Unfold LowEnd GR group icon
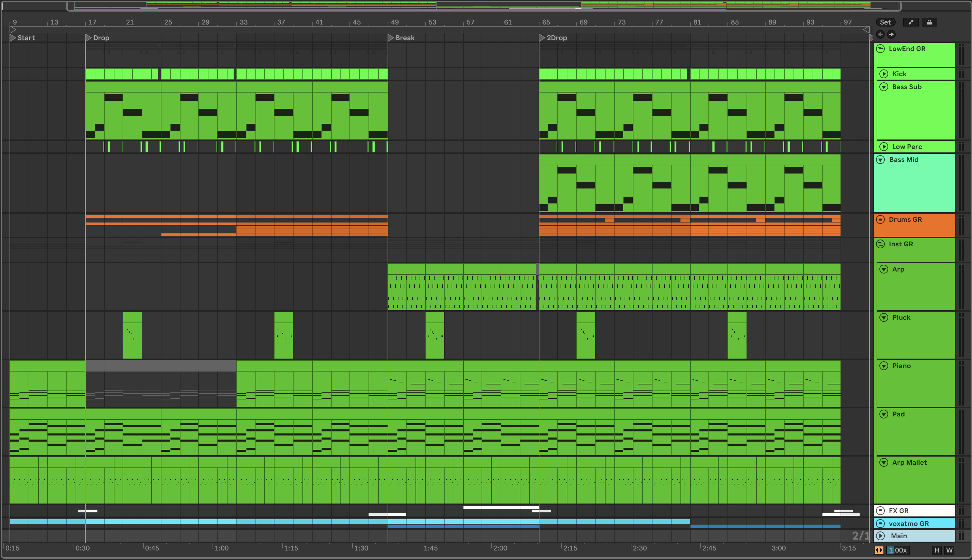 (x=880, y=49)
